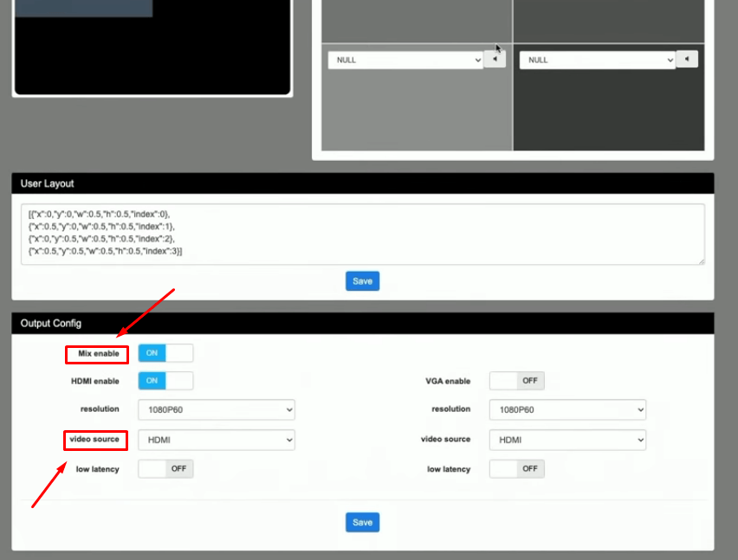738x560 pixels.
Task: Open the NULL source dropdown in bottom-left cell
Action: tap(405, 60)
